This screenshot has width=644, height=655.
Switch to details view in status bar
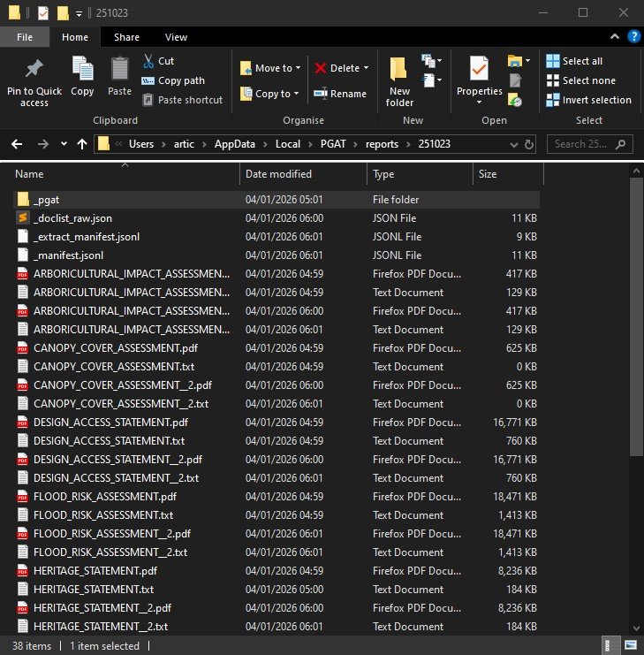point(610,645)
